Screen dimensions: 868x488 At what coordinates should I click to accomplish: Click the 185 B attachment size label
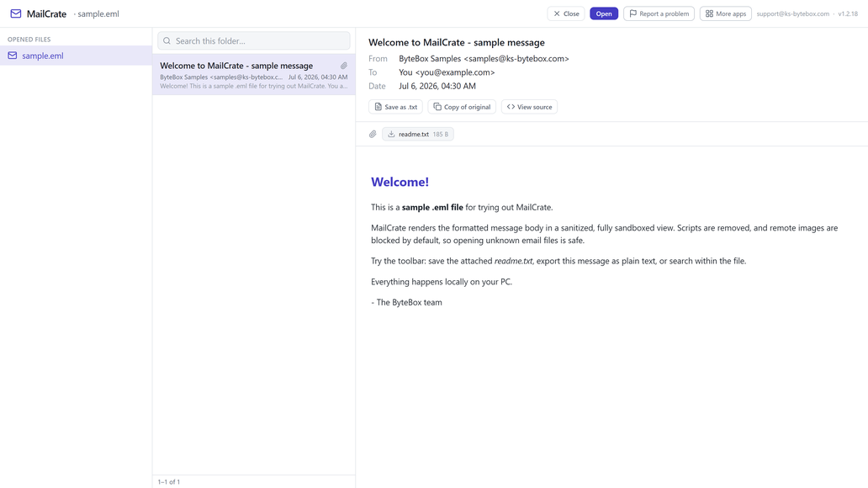441,134
